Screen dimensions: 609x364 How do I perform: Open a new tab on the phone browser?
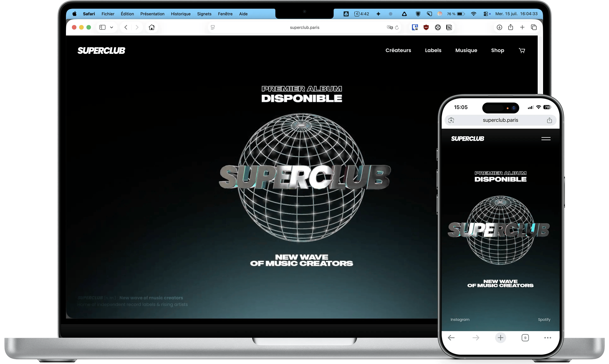[500, 338]
